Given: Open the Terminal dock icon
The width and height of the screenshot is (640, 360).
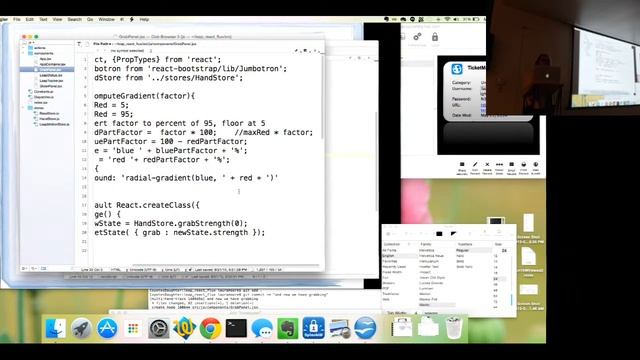Looking at the screenshot, I should pos(236,329).
